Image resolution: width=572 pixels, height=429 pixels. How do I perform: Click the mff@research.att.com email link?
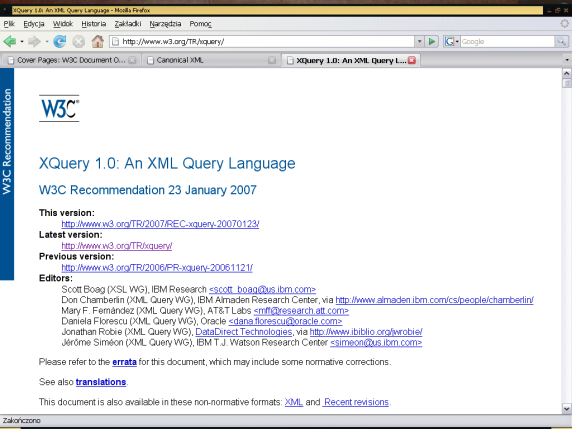pos(301,310)
